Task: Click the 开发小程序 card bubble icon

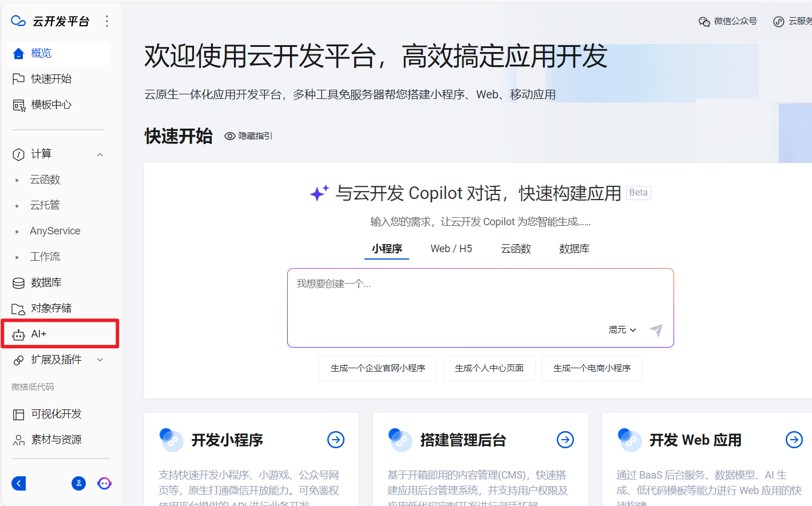Action: coord(171,440)
